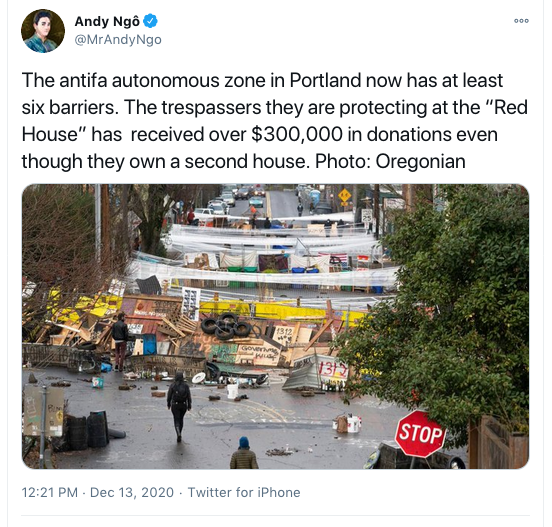Click the red STOP sign in the photo

420,434
